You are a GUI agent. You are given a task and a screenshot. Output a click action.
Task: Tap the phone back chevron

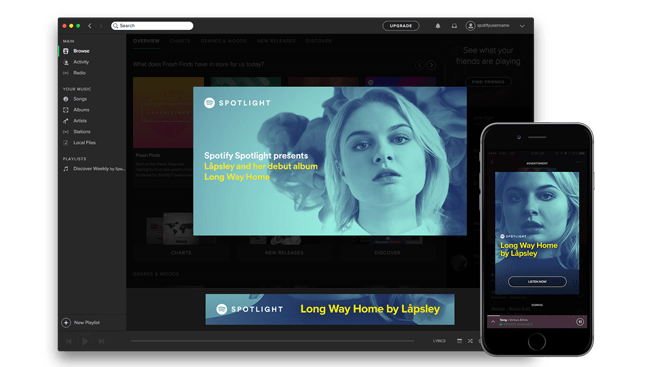tap(493, 162)
